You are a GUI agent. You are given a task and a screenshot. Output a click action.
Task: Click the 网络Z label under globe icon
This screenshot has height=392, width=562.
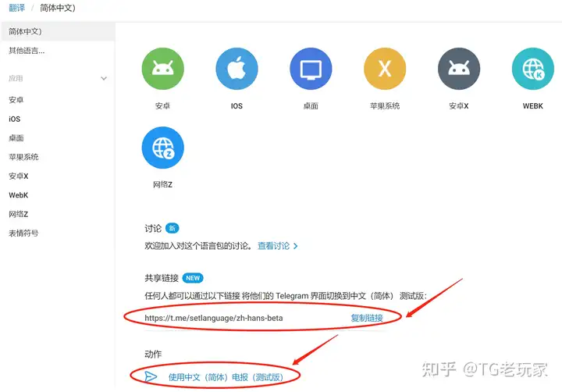pos(162,185)
